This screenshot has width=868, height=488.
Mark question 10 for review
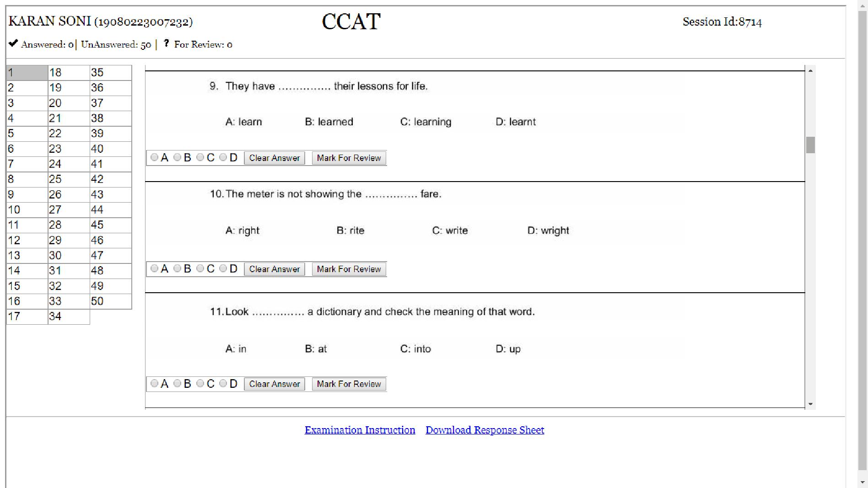click(x=348, y=269)
